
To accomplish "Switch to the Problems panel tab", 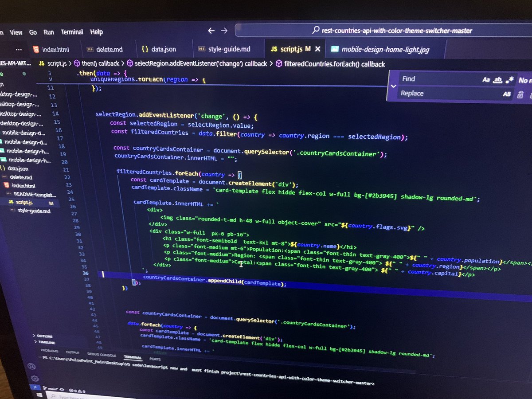I will click(49, 350).
